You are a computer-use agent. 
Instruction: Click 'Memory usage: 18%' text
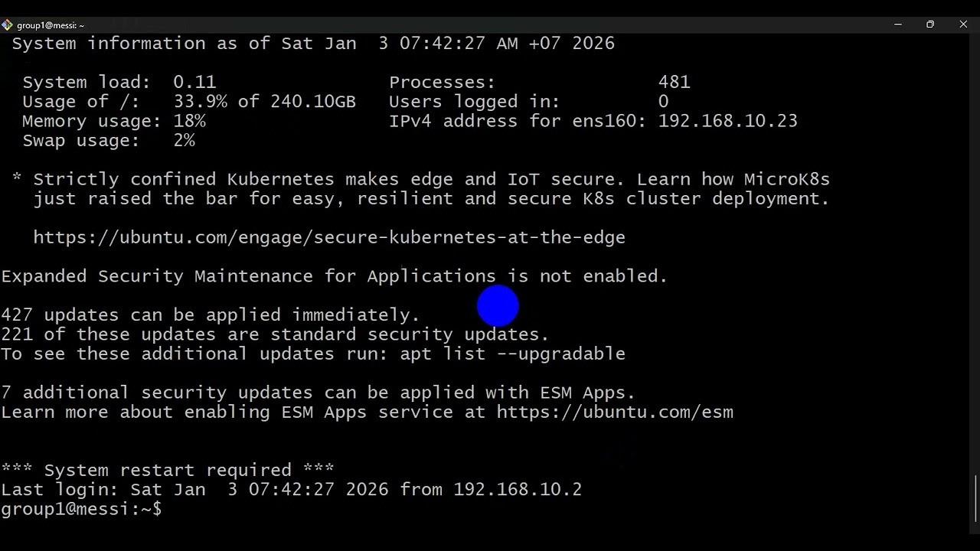[x=114, y=121]
